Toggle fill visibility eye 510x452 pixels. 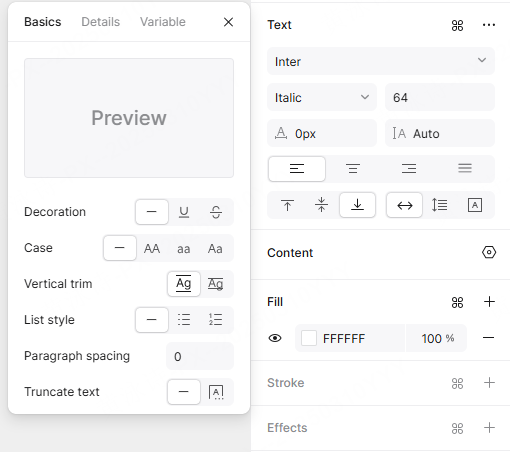pos(275,338)
